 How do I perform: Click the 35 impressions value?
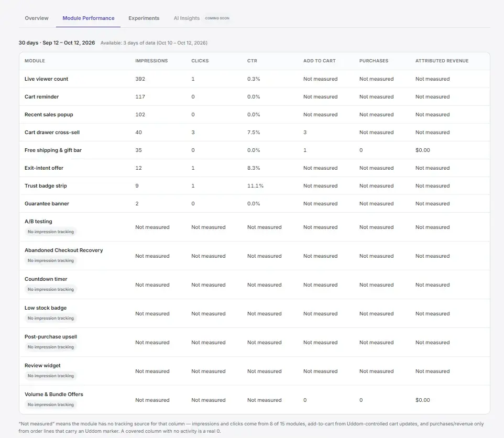(x=138, y=150)
